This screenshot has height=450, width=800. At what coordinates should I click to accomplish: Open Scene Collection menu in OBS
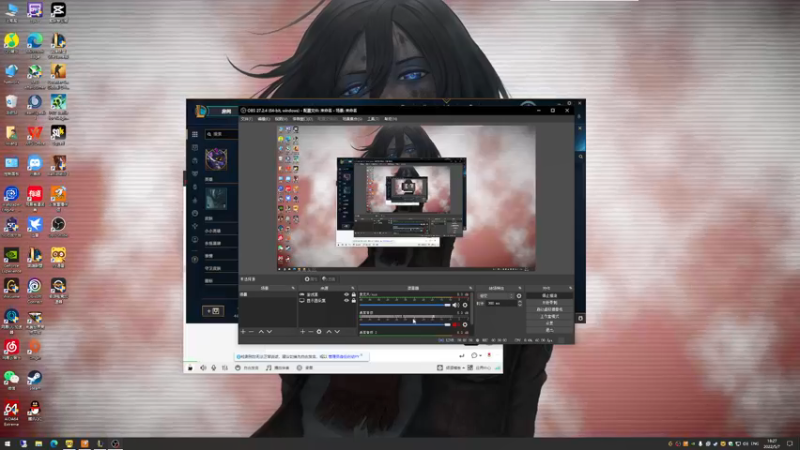(352, 119)
